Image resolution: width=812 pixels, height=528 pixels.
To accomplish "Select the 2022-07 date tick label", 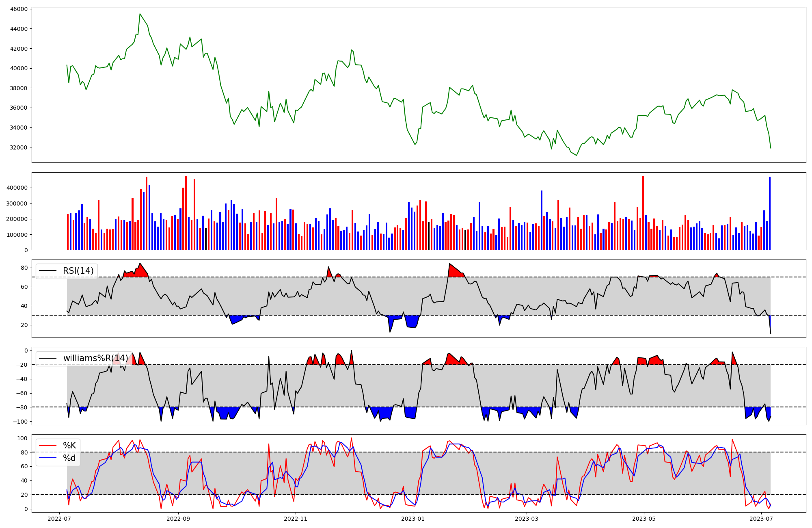I will [60, 519].
